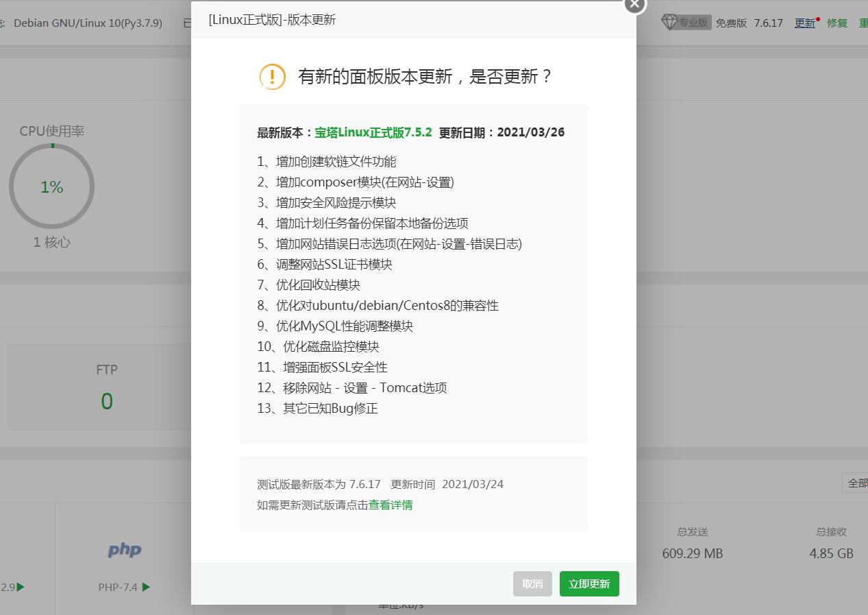868x615 pixels.
Task: Click the 立即更新 button
Action: point(589,583)
